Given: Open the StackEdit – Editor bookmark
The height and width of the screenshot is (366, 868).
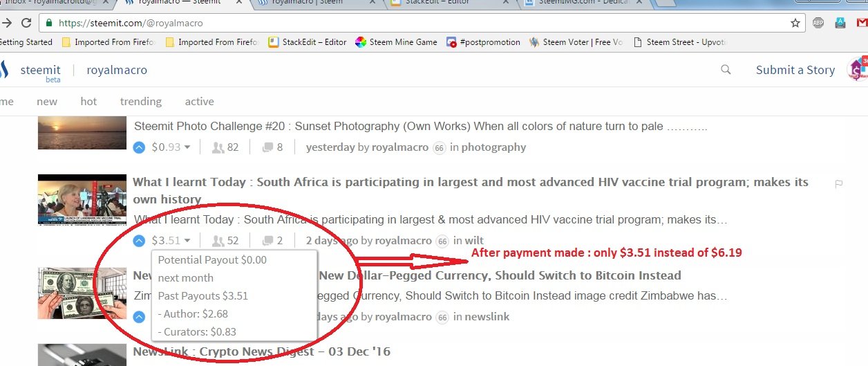Looking at the screenshot, I should [x=308, y=42].
